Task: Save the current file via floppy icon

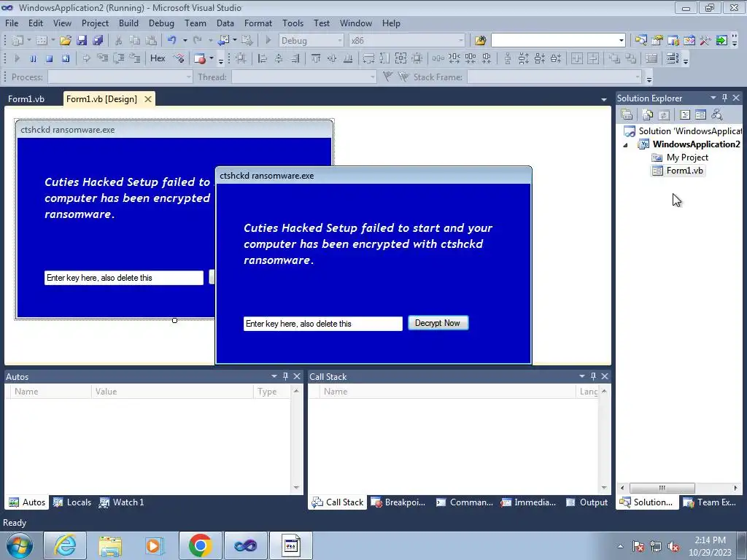Action: 82,41
